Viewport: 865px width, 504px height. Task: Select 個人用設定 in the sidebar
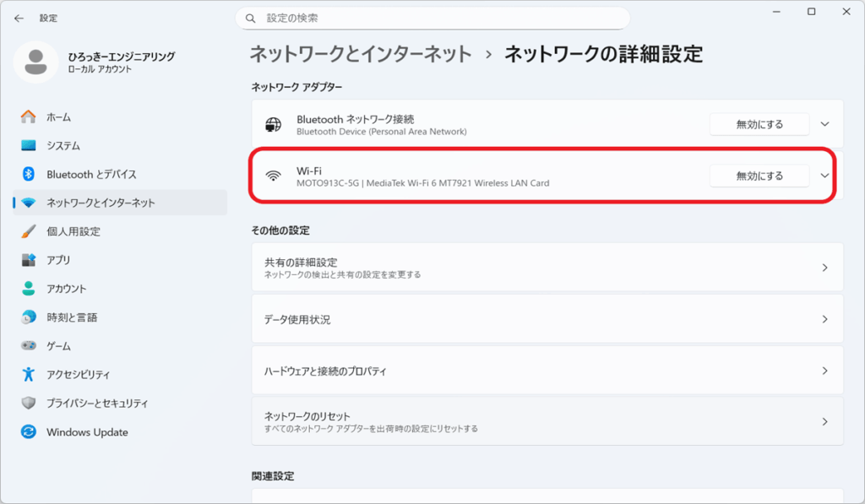(x=120, y=231)
